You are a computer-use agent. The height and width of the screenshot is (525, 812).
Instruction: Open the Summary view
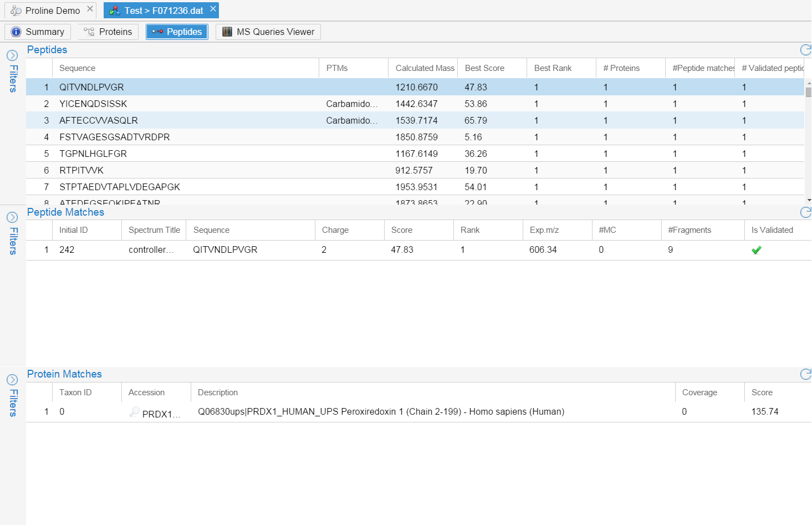38,32
